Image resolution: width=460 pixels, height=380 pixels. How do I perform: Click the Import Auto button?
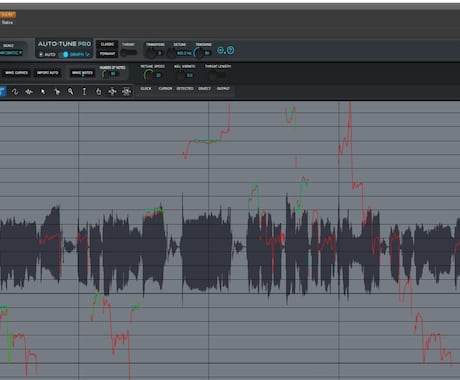(x=48, y=73)
